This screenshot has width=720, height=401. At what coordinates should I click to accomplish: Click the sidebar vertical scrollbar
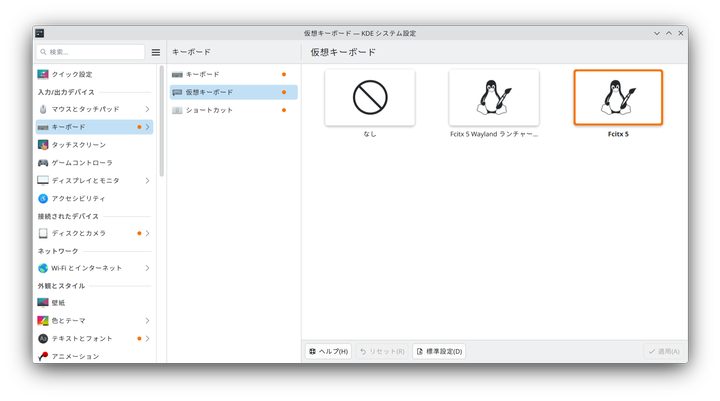[x=161, y=120]
